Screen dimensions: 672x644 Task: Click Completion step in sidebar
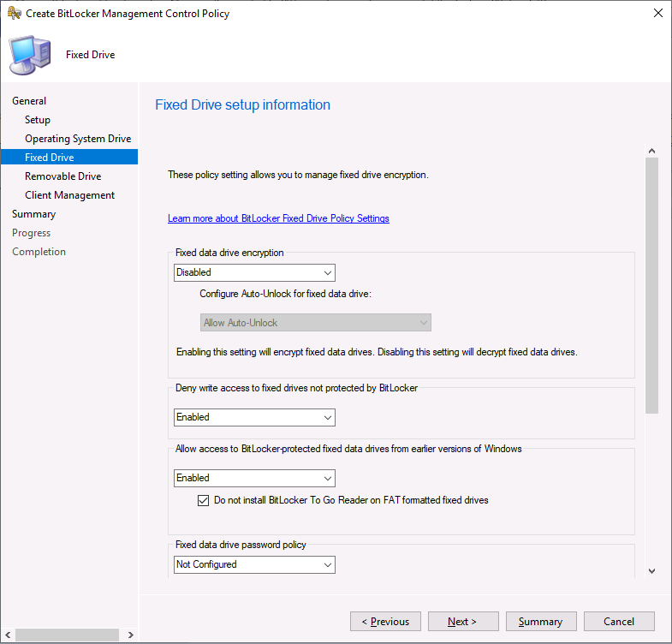coord(39,252)
